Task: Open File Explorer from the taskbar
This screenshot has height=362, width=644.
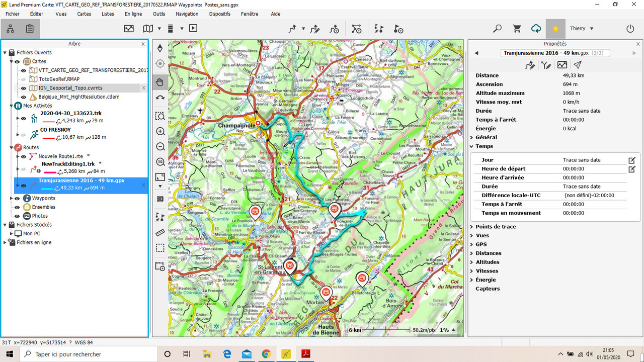Action: [x=207, y=354]
